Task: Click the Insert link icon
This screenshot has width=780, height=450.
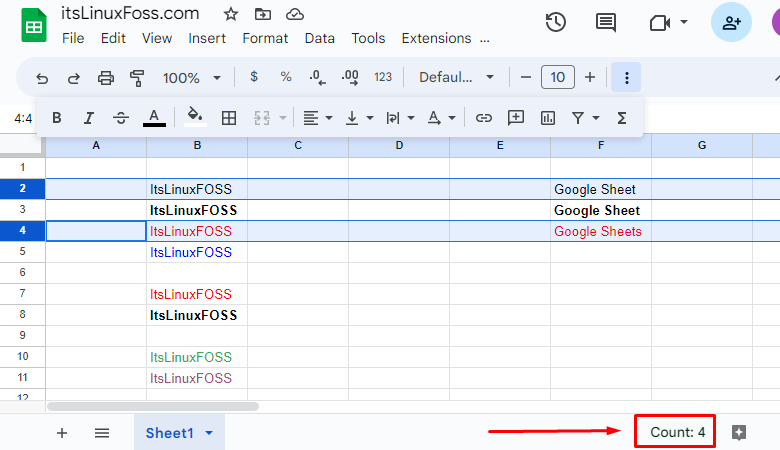Action: click(484, 118)
